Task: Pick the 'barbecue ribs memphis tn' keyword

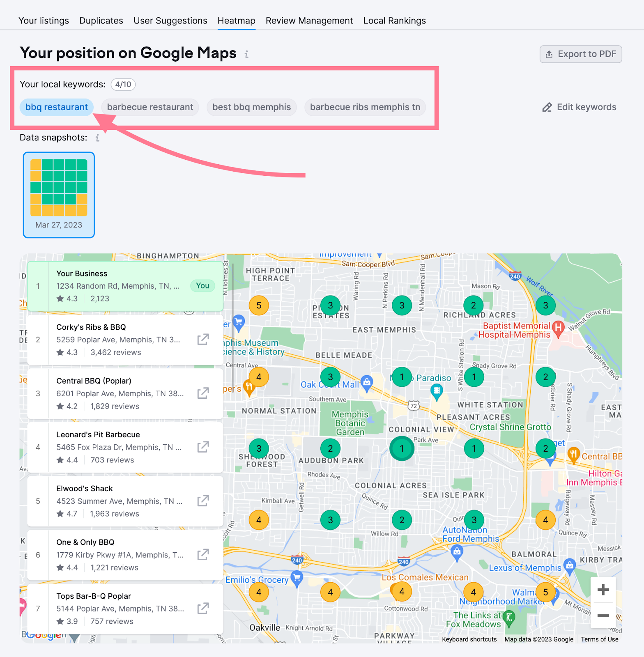Action: (x=365, y=107)
